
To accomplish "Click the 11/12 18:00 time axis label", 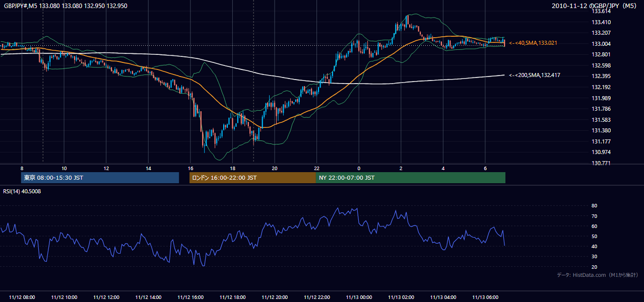I will 233,297.
